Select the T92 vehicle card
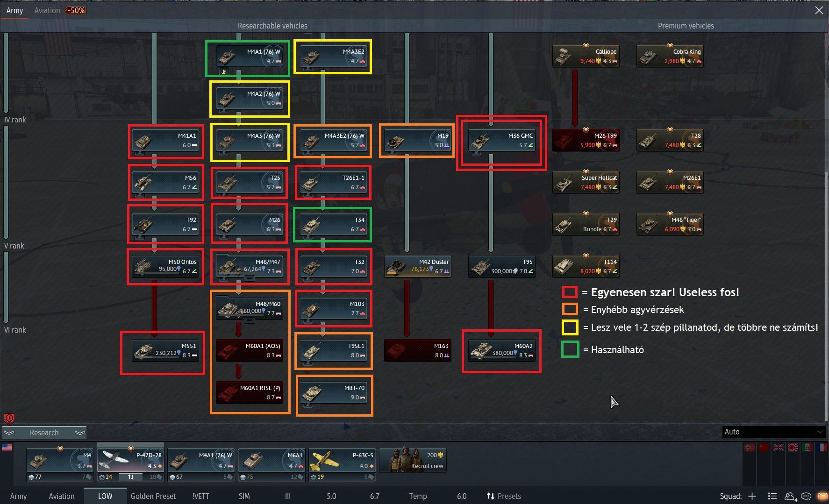 165,225
